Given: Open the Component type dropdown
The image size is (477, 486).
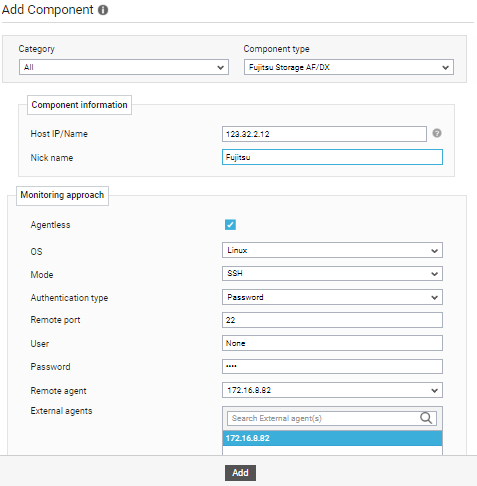Looking at the screenshot, I should [x=349, y=67].
